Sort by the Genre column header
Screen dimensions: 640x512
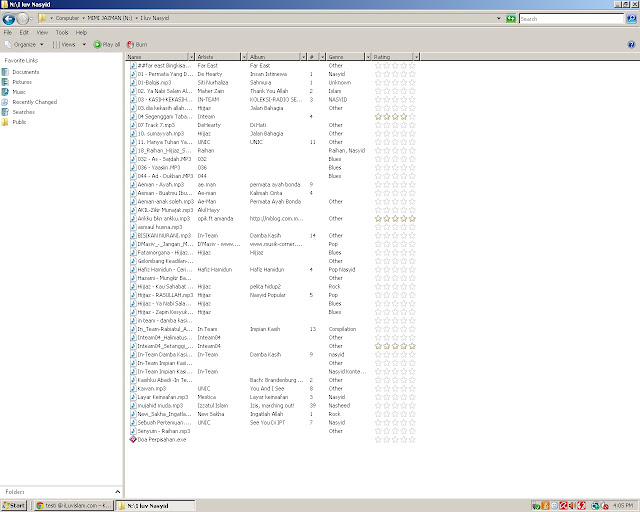coord(345,57)
